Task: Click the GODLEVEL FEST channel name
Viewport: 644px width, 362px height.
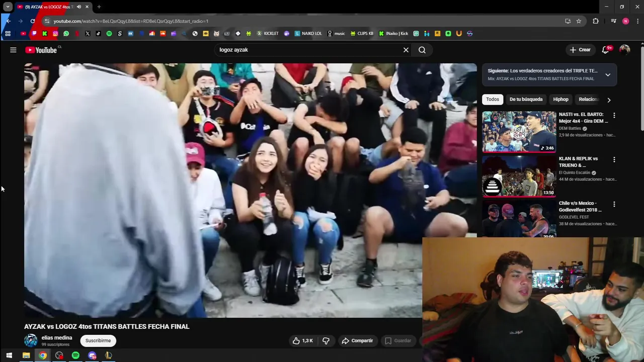Action: pyautogui.click(x=574, y=217)
